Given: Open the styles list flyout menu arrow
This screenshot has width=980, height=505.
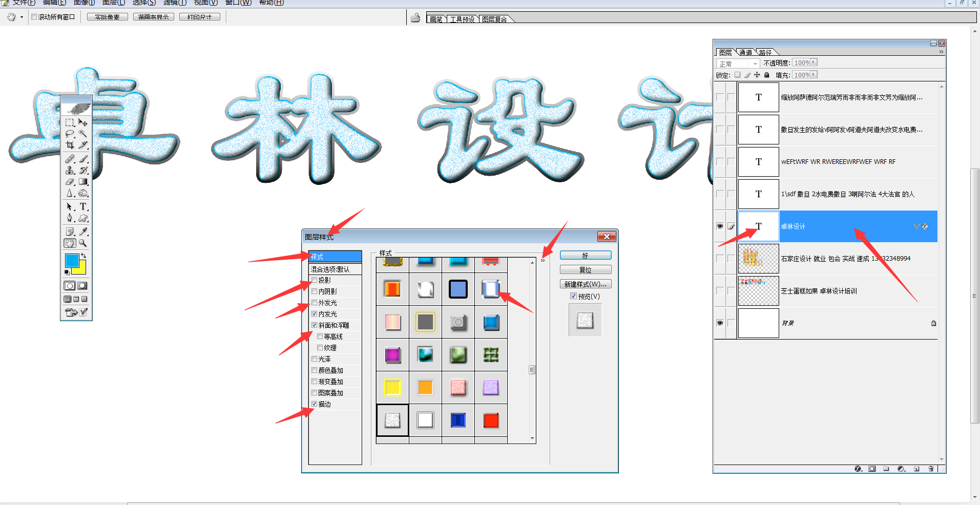Looking at the screenshot, I should [543, 260].
